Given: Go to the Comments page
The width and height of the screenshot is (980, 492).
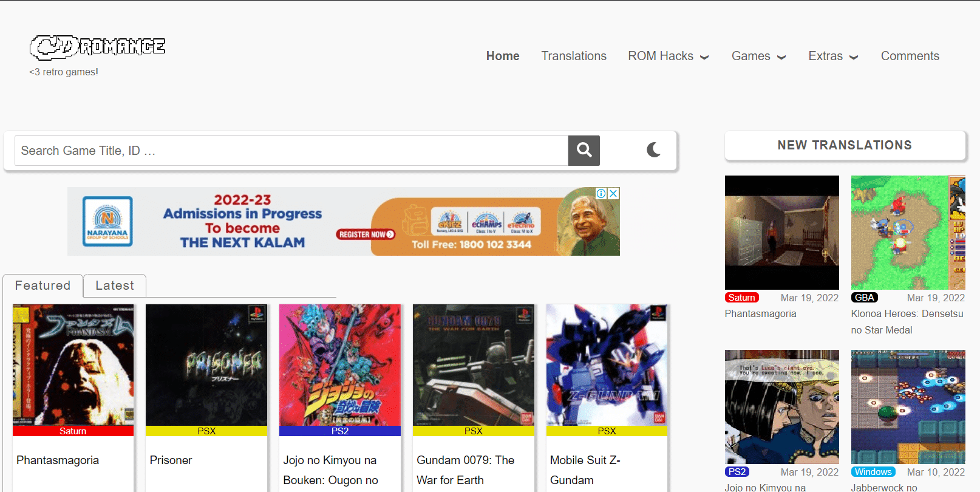Looking at the screenshot, I should 910,56.
